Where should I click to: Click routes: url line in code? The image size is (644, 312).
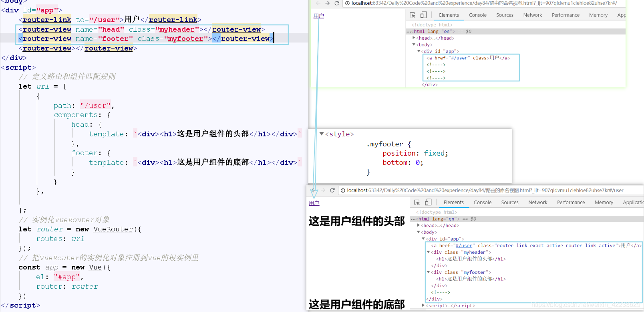pos(60,239)
